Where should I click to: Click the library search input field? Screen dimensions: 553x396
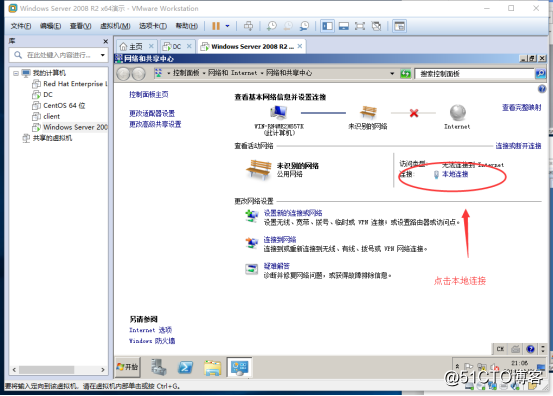coord(58,55)
